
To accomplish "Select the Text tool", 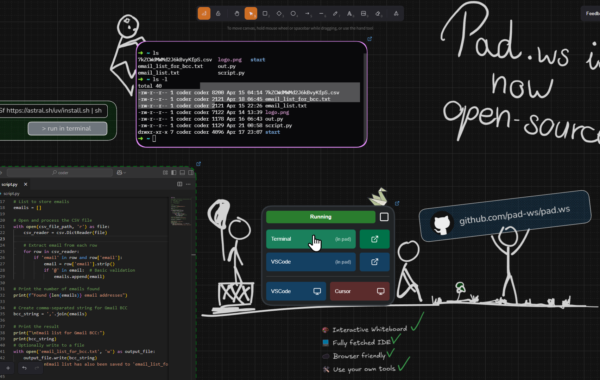I will click(349, 14).
